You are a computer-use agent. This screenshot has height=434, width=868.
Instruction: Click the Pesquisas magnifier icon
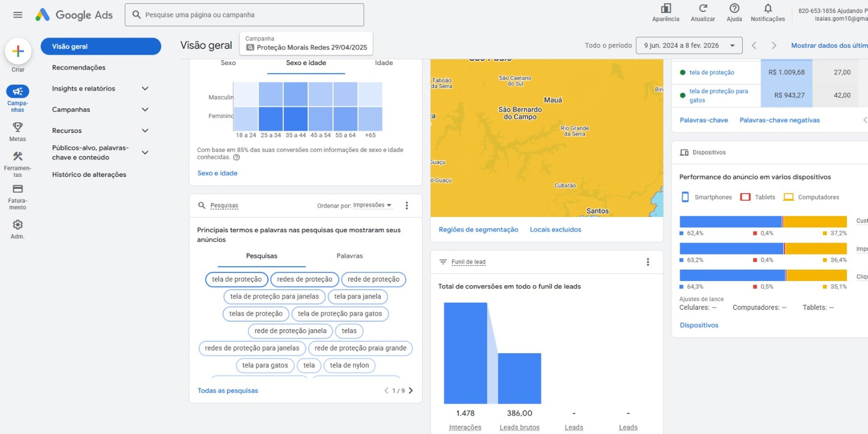click(x=202, y=205)
